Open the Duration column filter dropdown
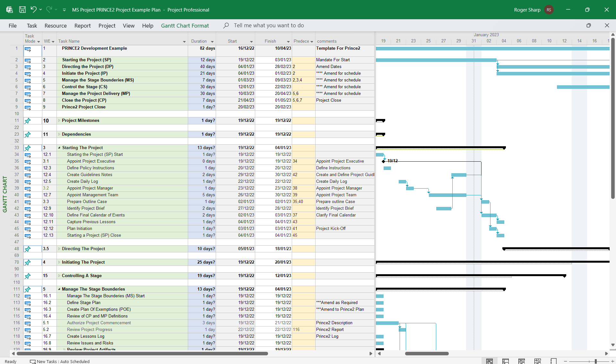This screenshot has width=616, height=364. pyautogui.click(x=212, y=42)
